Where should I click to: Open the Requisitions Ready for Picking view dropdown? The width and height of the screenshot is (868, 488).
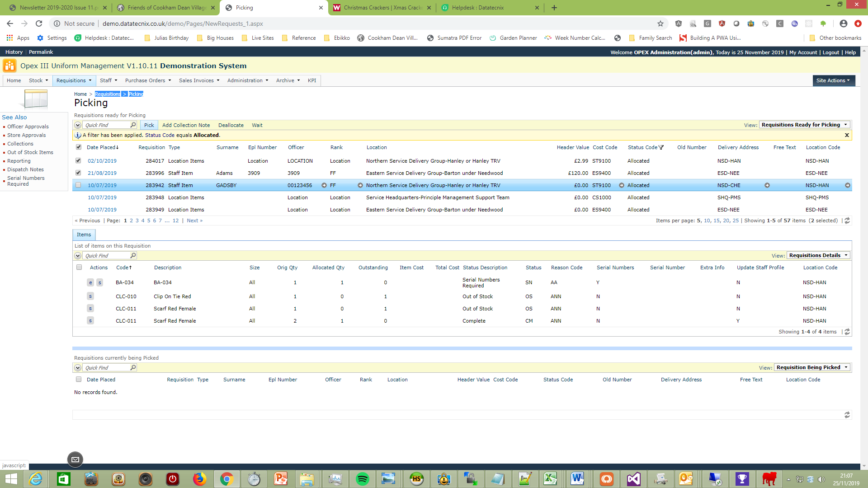click(x=804, y=125)
